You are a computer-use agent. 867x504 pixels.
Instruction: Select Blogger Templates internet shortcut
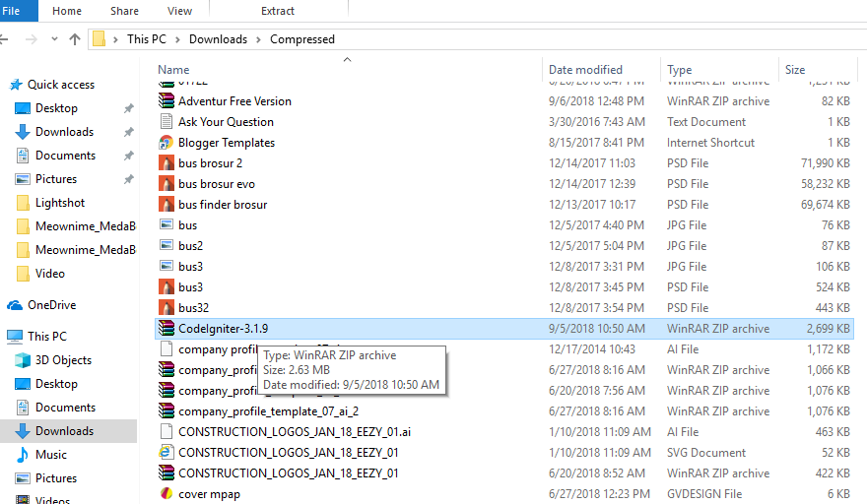(227, 143)
